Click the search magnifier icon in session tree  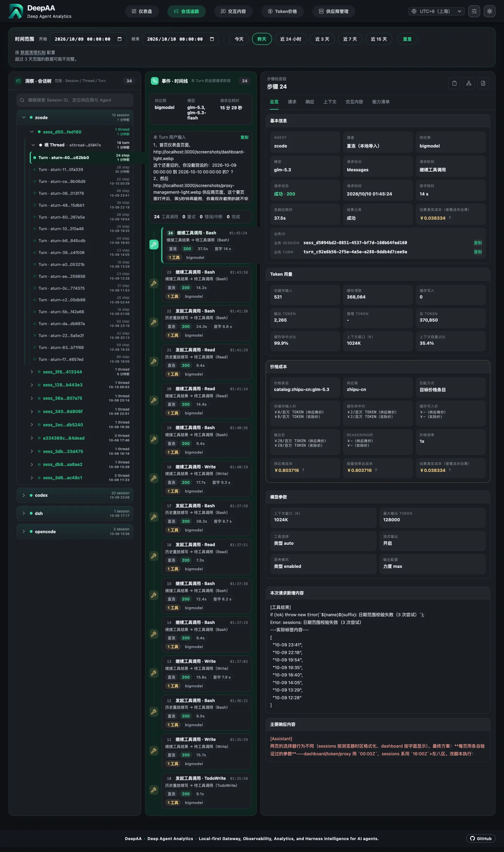[22, 100]
